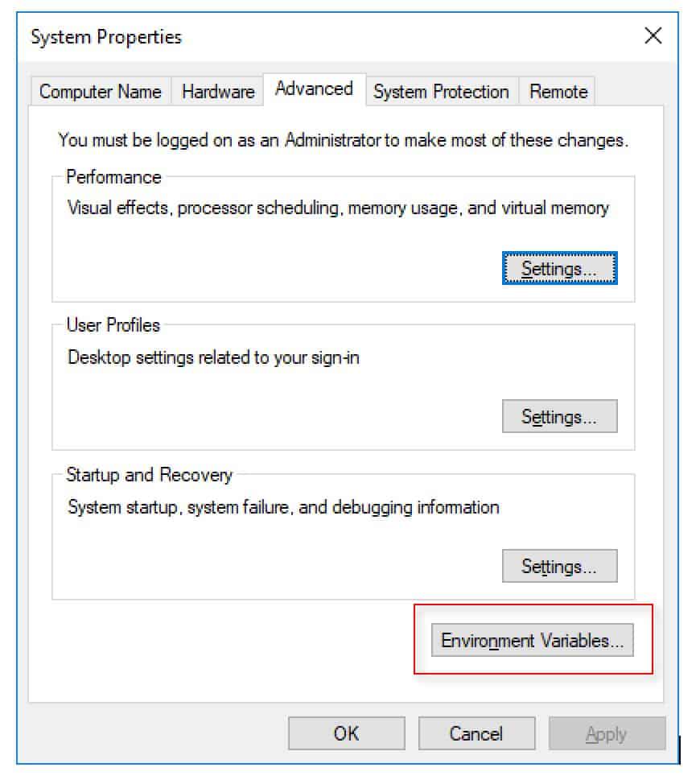
Task: Open User Profiles Settings button
Action: click(560, 416)
